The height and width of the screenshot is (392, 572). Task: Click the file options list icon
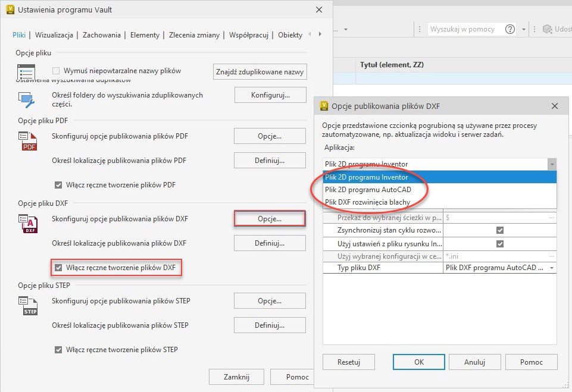coord(26,71)
